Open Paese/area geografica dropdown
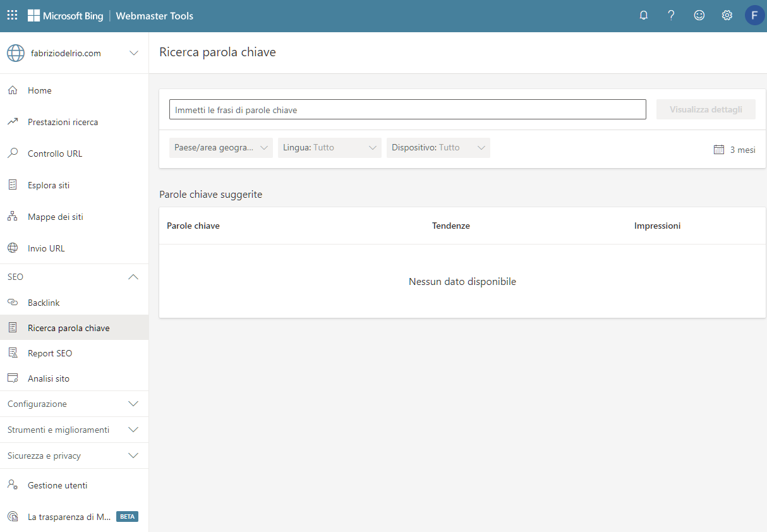The height and width of the screenshot is (532, 767). [221, 148]
